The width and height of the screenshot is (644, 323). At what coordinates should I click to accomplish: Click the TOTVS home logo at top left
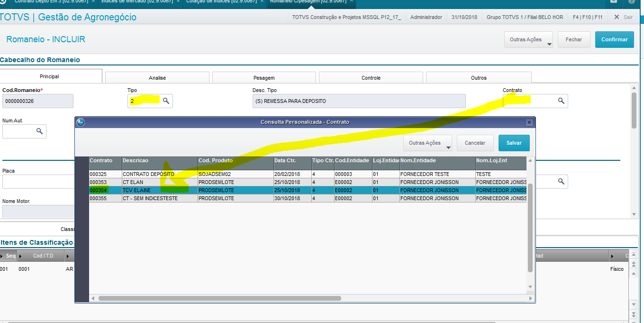(2, 1)
